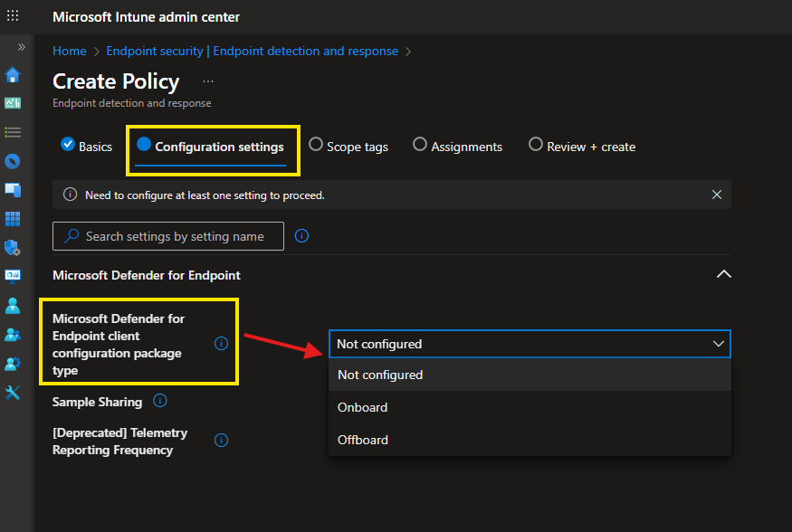Click the Sample Sharing setting label

coord(97,402)
